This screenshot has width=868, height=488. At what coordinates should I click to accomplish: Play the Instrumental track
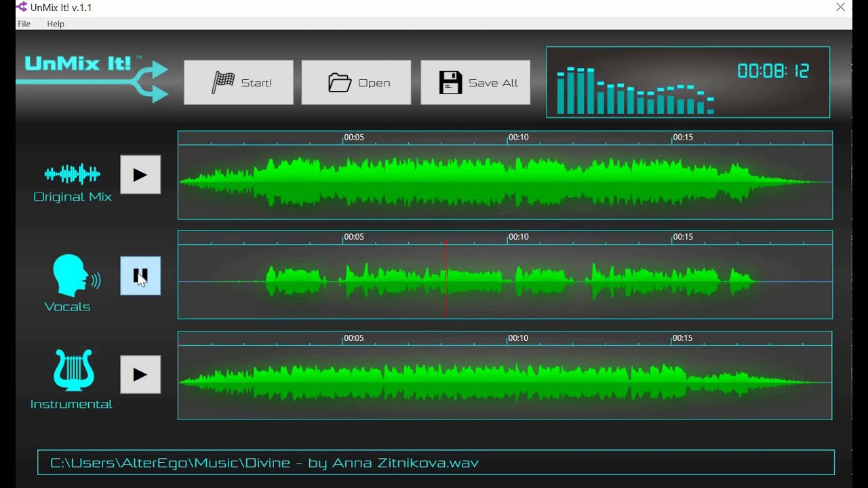point(140,374)
